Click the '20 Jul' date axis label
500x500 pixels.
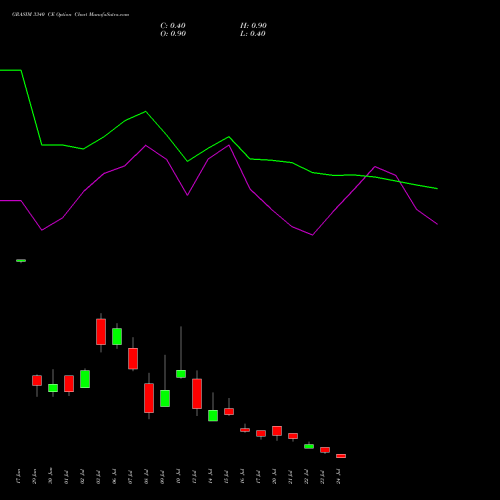click(x=275, y=476)
